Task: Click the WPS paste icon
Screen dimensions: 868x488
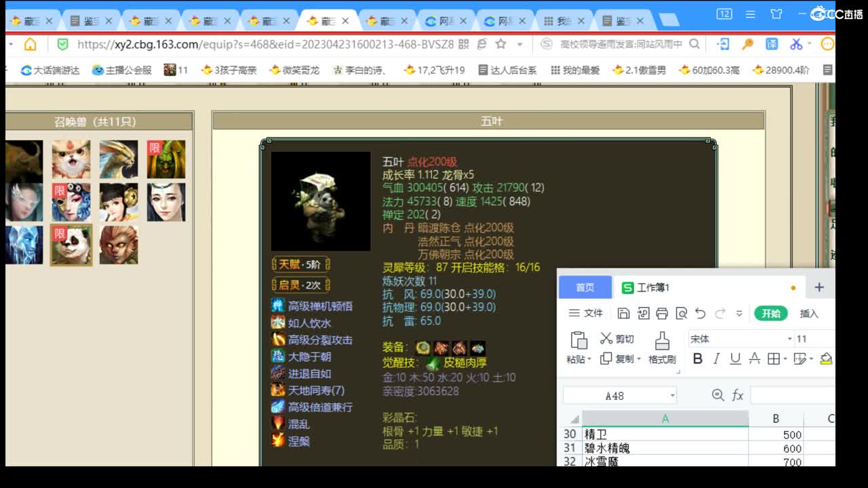Action: (x=578, y=340)
